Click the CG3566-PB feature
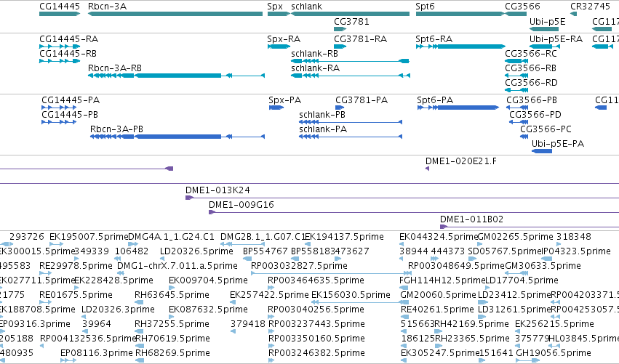Image resolution: width=619 pixels, height=364 pixels. (x=517, y=108)
